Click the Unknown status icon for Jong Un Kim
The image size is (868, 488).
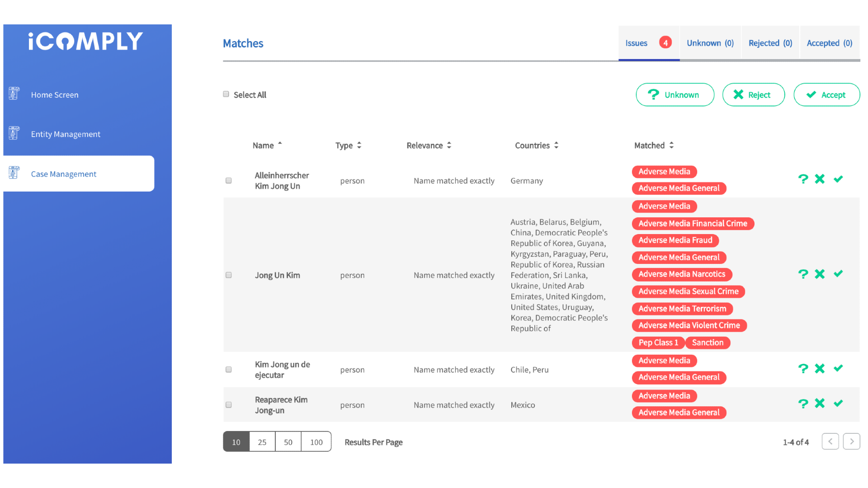[x=803, y=273]
